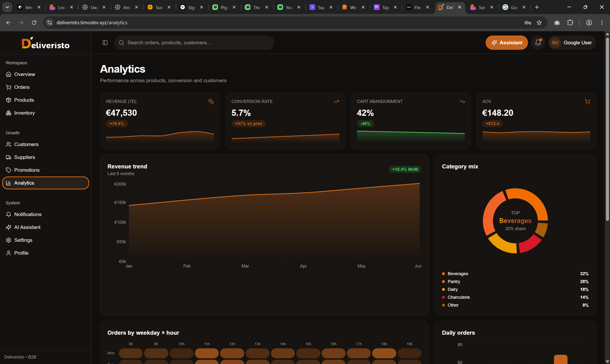Click the Monday 11h heatmap cell

point(207,353)
